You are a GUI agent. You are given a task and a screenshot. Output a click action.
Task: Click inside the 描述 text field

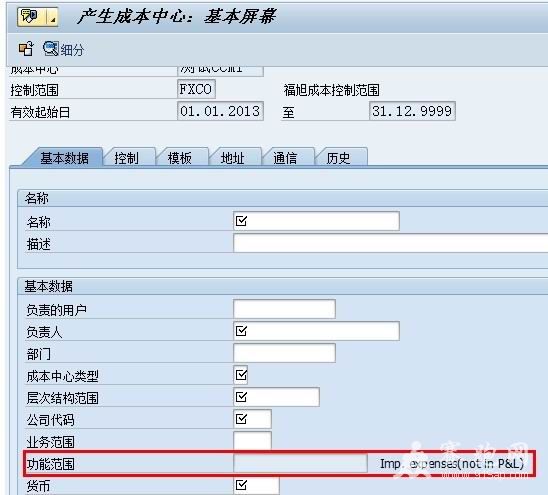pyautogui.click(x=390, y=243)
